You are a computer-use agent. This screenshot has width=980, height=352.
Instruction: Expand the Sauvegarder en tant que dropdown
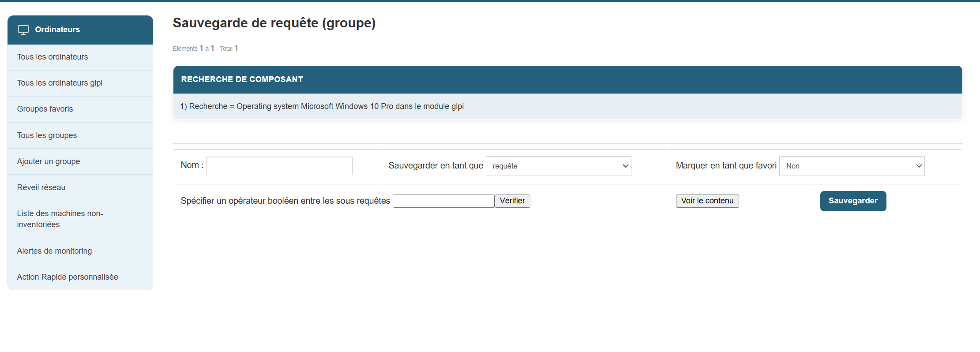[558, 166]
